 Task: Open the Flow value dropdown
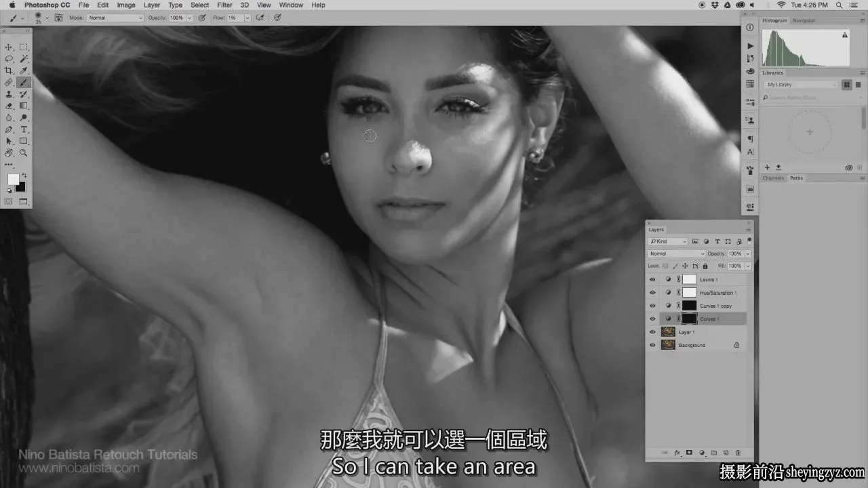click(x=247, y=18)
